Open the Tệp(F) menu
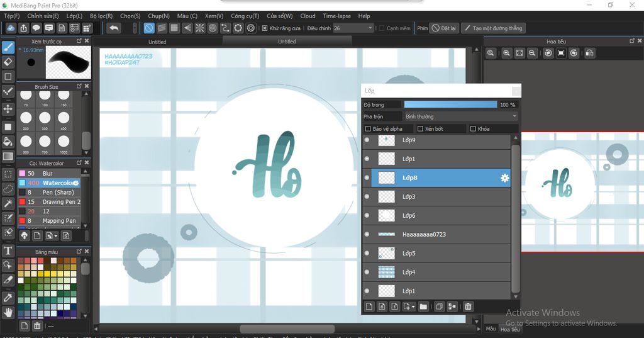644x338 pixels. 11,16
